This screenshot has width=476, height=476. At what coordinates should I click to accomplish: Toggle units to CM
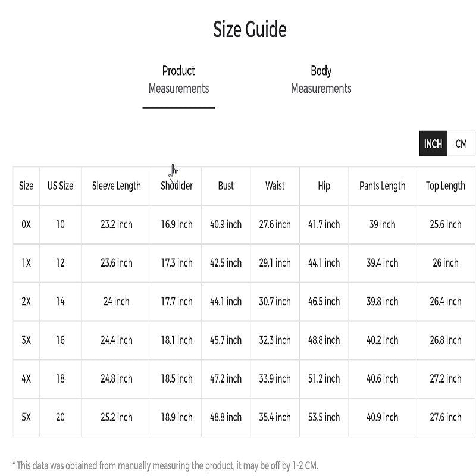pyautogui.click(x=461, y=144)
